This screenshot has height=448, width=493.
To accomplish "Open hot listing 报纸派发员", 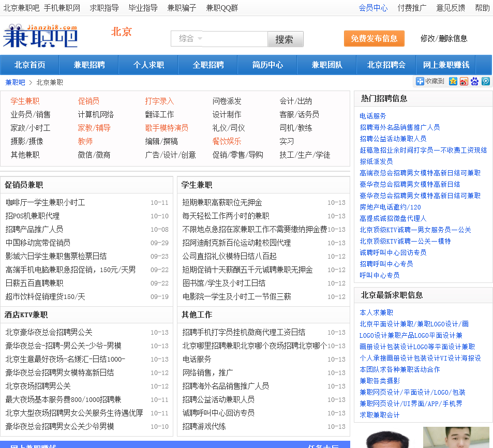I will (x=376, y=161).
